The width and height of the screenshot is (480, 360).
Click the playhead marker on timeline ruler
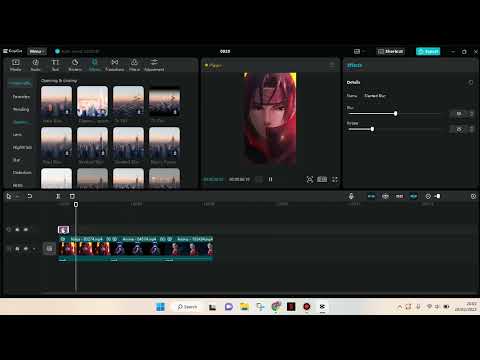[76, 204]
